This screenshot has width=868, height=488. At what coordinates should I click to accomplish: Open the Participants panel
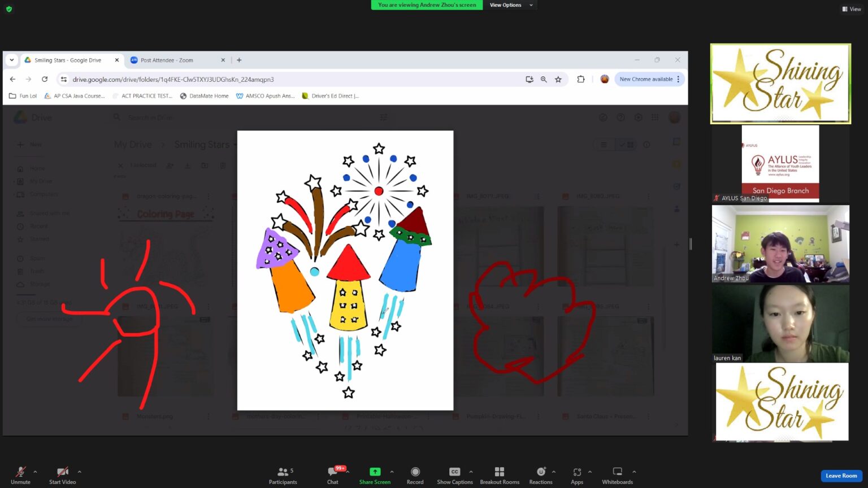point(283,475)
